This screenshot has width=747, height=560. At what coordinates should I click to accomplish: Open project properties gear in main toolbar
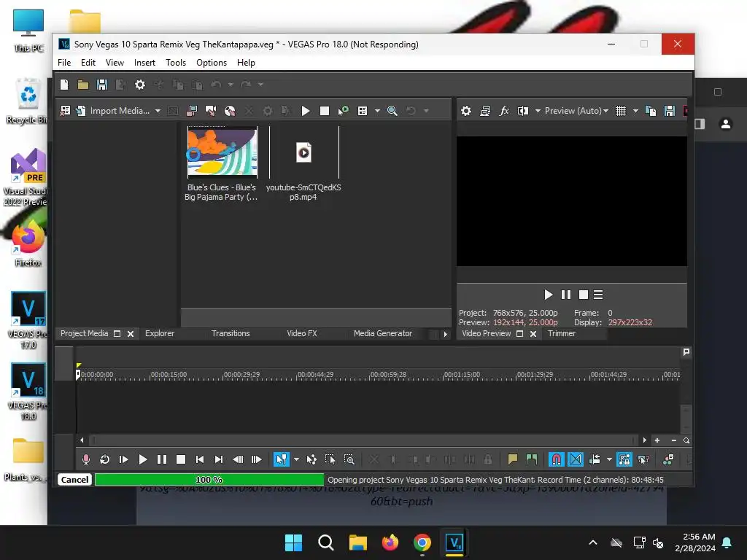[x=139, y=85]
